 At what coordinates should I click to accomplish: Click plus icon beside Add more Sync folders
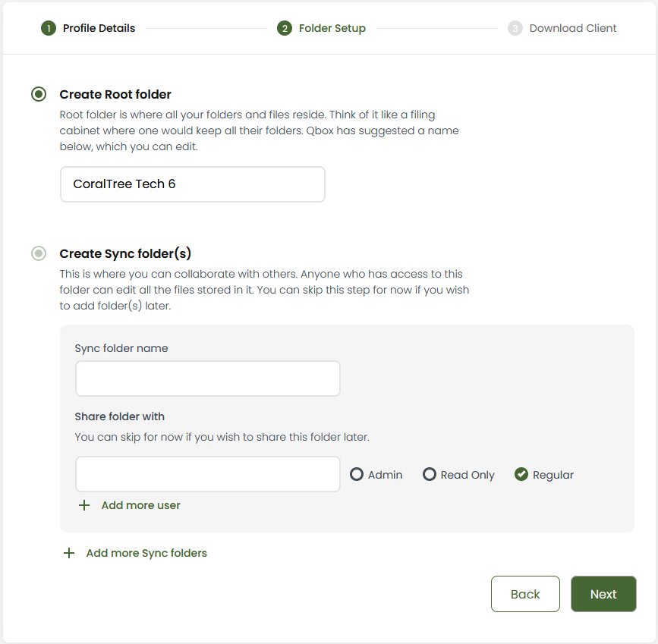click(69, 553)
